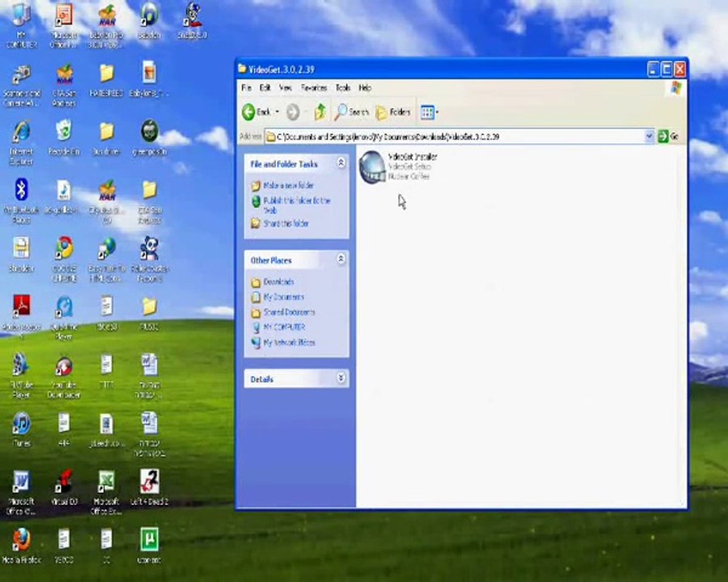The height and width of the screenshot is (582, 728).
Task: Select Google Chrome desktop shortcut
Action: [x=64, y=259]
